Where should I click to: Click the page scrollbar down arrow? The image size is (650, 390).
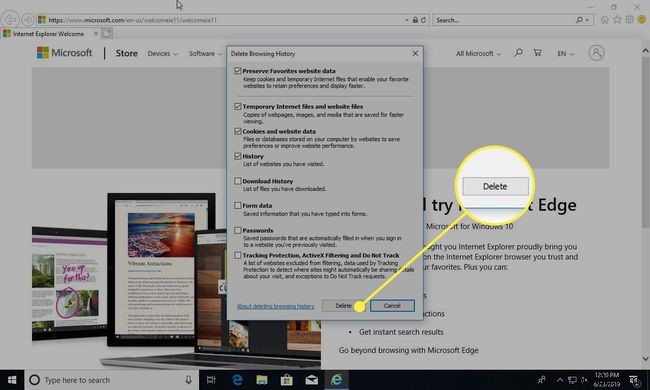coord(645,359)
